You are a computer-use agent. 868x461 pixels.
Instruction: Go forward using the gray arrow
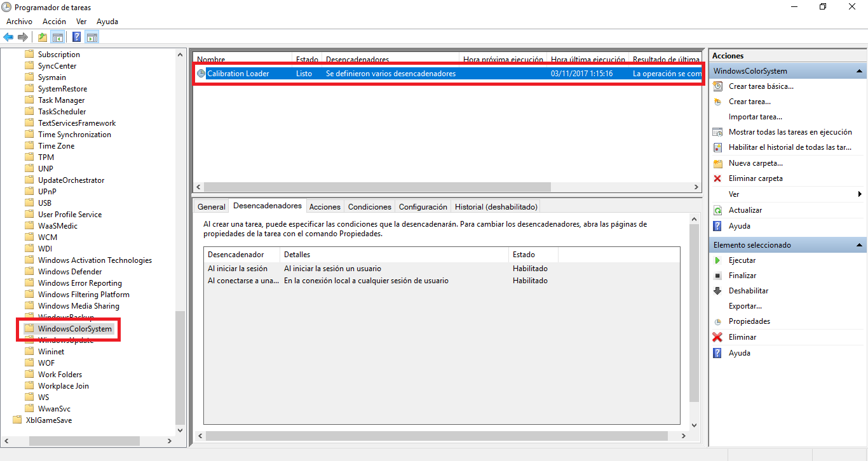click(23, 37)
